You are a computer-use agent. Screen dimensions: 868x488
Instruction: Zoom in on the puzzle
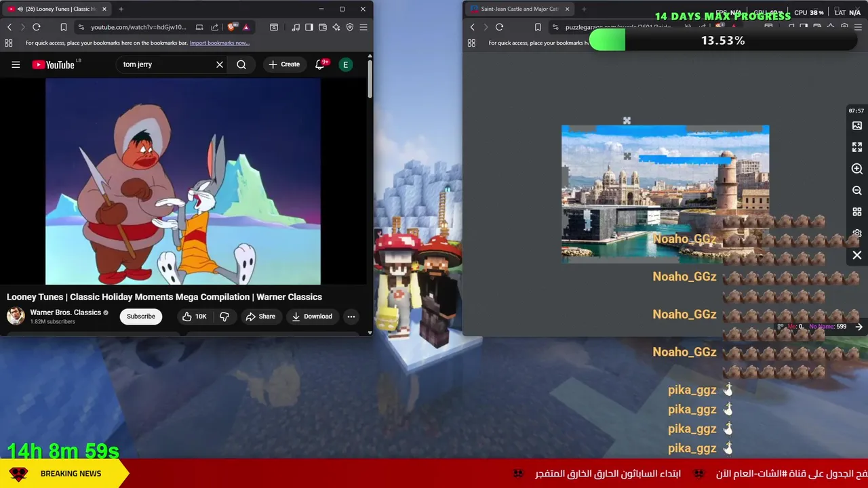857,169
